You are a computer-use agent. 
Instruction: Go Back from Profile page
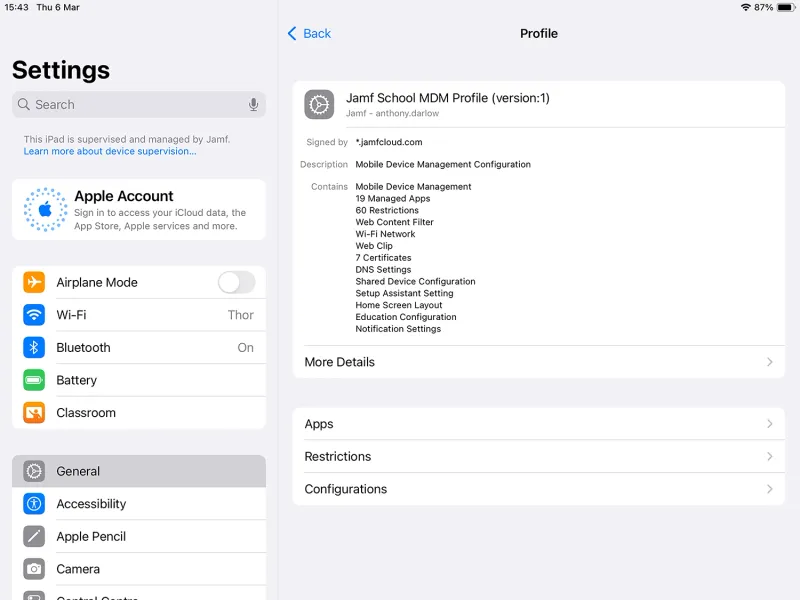[309, 34]
